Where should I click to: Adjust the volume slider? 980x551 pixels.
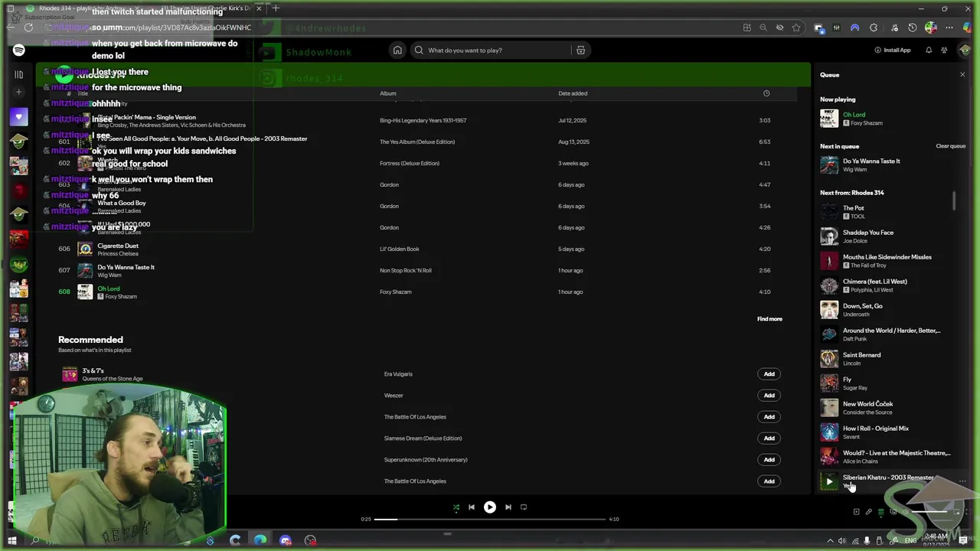click(930, 512)
